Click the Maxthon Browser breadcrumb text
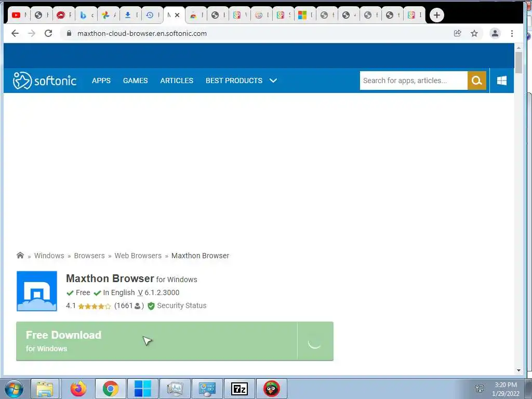 pos(200,256)
